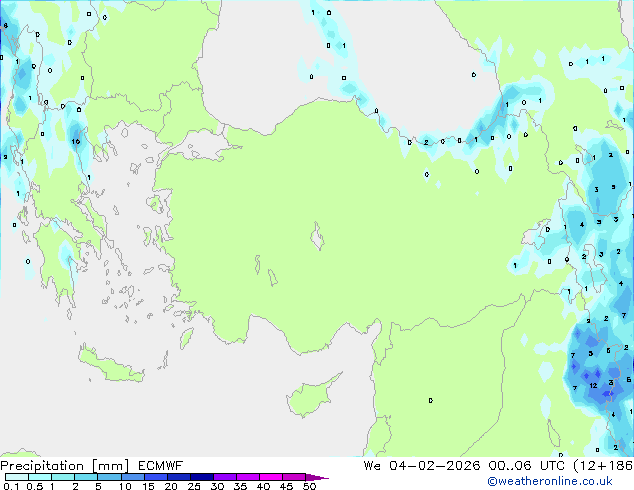Select magenta swatch between 40 and 45
This screenshot has width=634, height=490.
coord(271,477)
